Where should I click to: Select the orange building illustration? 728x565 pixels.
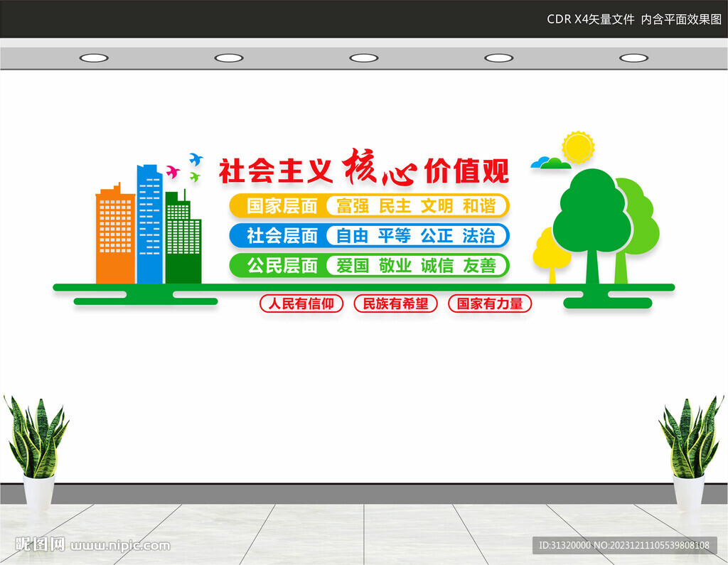(x=115, y=235)
